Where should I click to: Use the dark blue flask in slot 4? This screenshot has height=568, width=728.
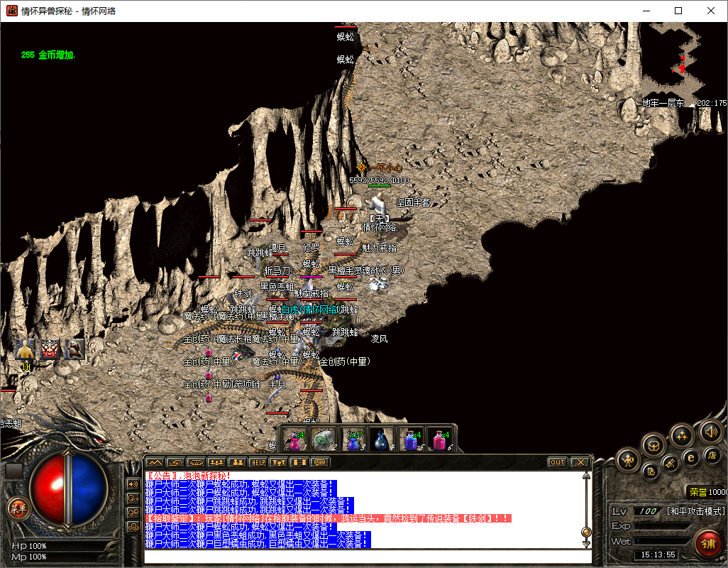381,439
